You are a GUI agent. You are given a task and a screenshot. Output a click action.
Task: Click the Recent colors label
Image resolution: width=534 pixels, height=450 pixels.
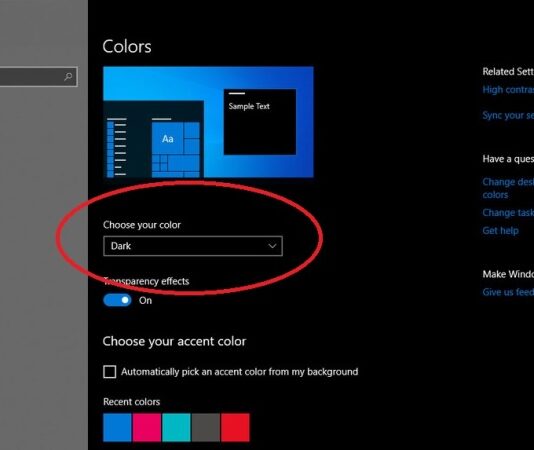pos(131,402)
